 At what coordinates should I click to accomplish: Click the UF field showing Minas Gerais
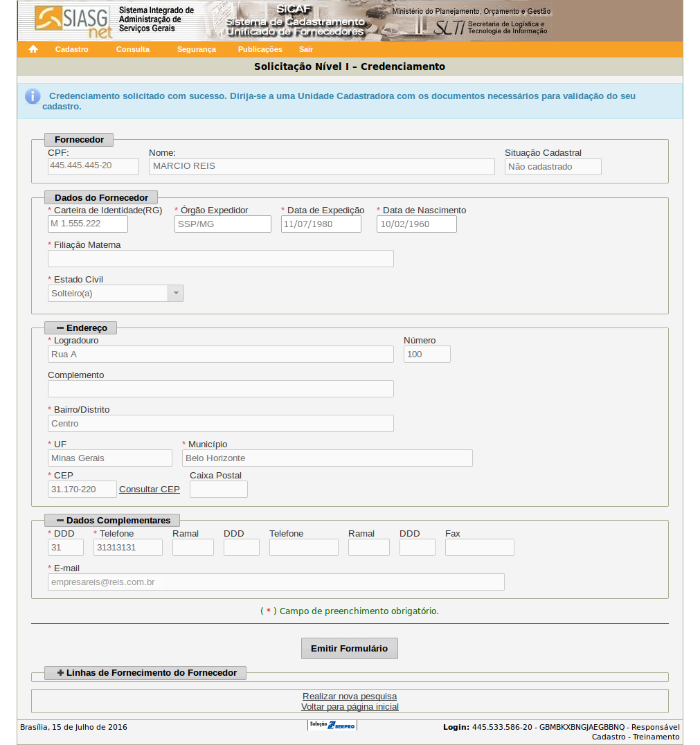click(x=110, y=458)
